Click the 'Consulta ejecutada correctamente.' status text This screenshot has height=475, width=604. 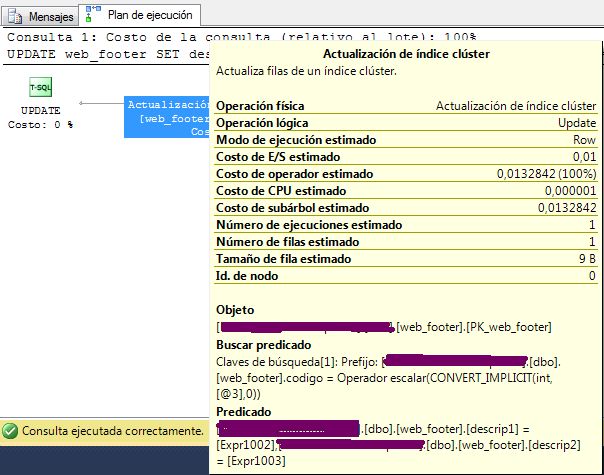point(112,431)
